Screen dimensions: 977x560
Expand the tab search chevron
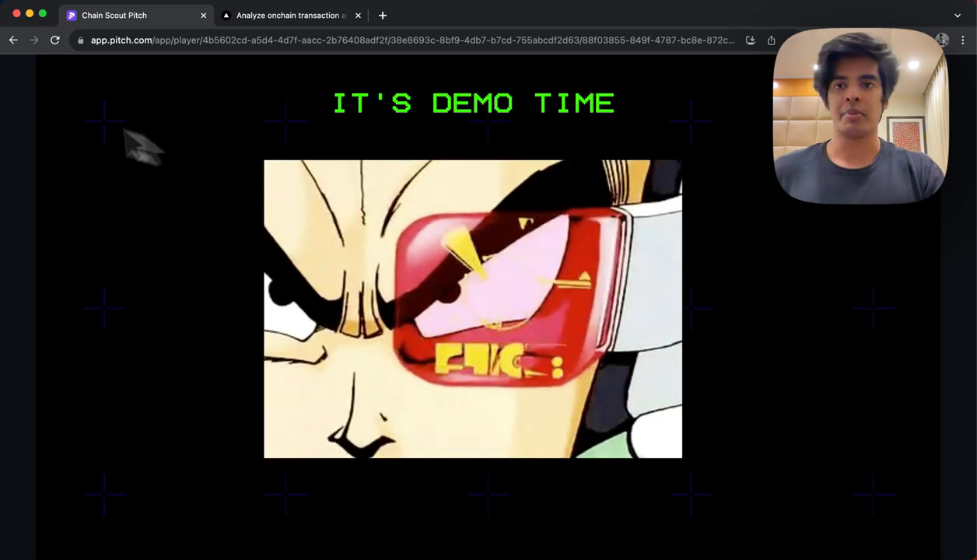(958, 15)
